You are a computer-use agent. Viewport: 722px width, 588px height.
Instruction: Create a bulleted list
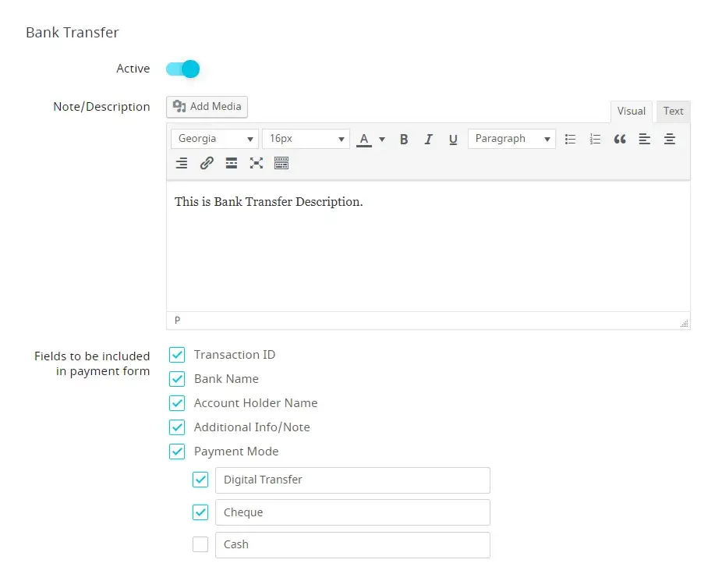point(570,140)
